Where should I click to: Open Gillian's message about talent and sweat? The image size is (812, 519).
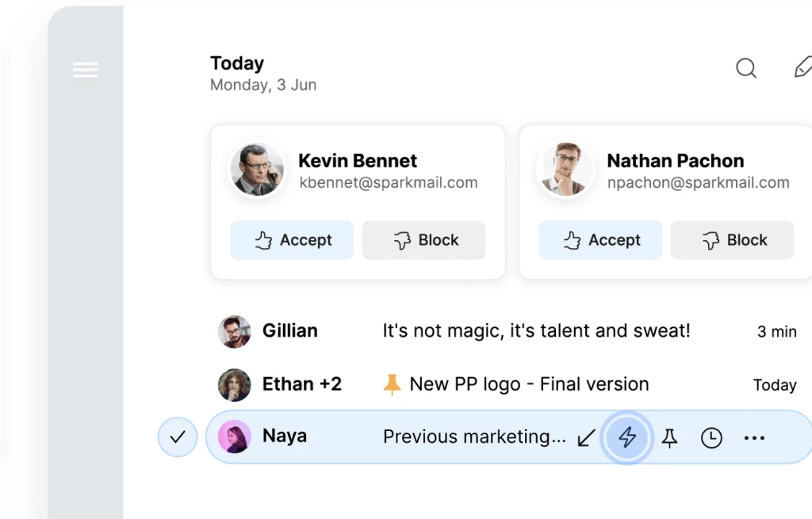tap(535, 330)
